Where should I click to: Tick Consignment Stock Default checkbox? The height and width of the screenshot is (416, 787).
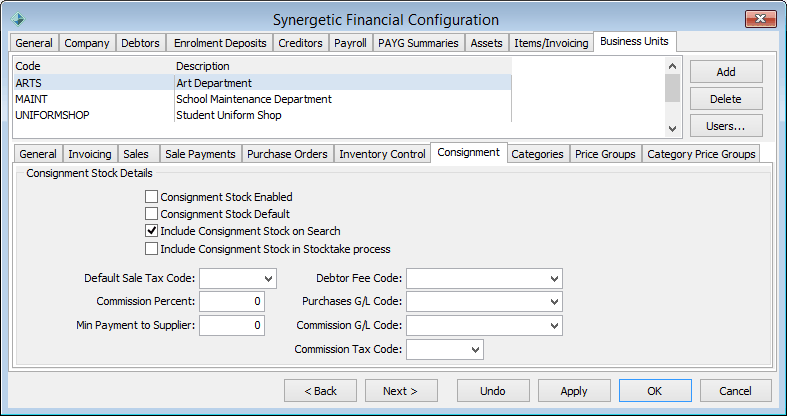coord(151,214)
